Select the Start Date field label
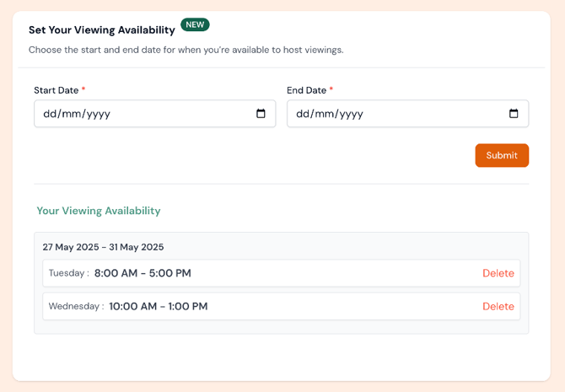 coord(56,90)
